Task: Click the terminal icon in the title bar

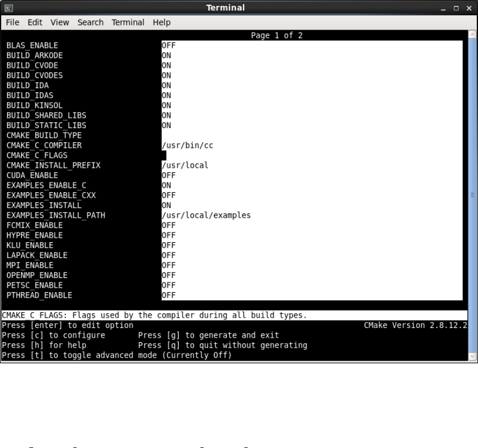Action: tap(9, 8)
